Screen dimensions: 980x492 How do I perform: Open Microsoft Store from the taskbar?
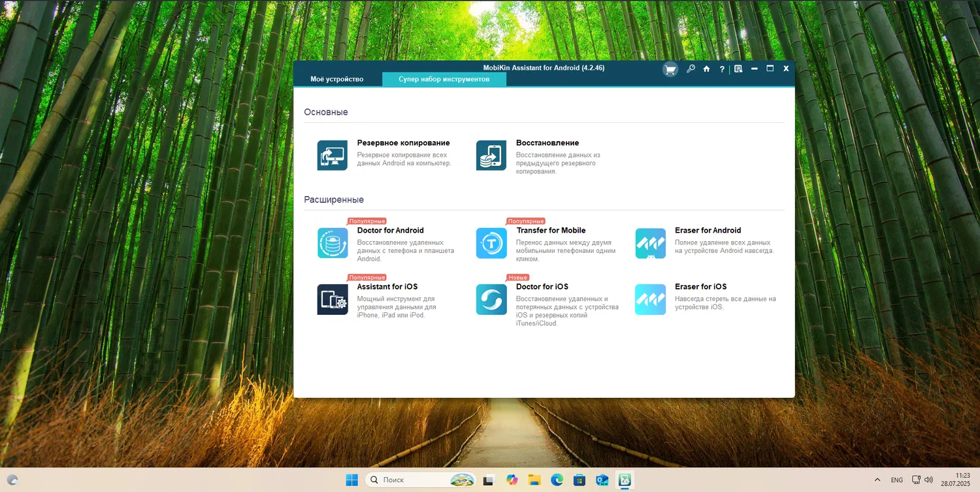point(579,480)
